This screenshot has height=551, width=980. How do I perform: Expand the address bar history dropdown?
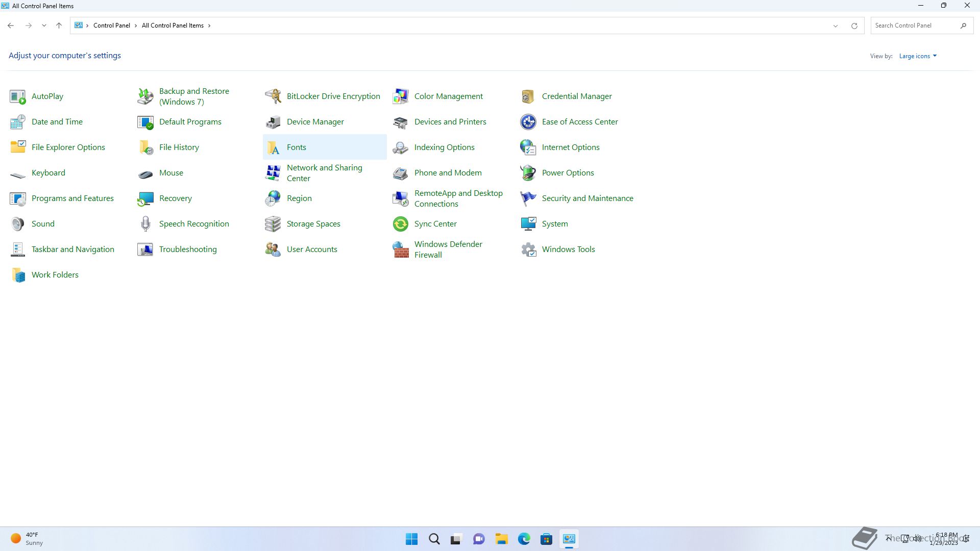(x=836, y=26)
